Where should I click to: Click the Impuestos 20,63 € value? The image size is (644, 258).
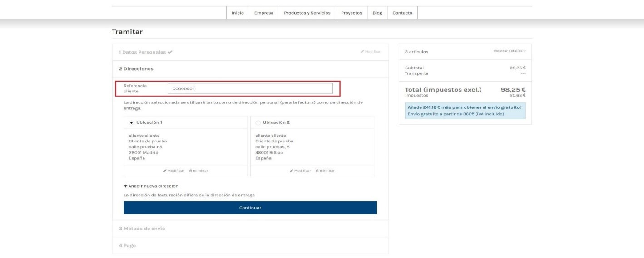518,95
